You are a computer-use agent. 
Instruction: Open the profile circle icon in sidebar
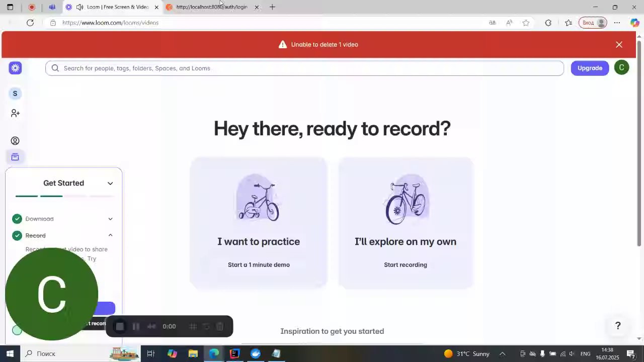point(15,141)
